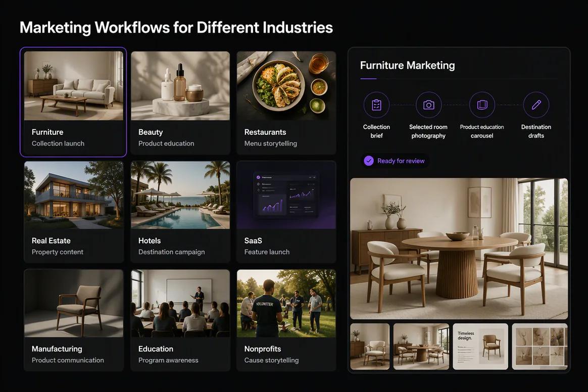This screenshot has height=392, width=588.
Task: Choose the Real Estate property content card
Action: [x=74, y=212]
